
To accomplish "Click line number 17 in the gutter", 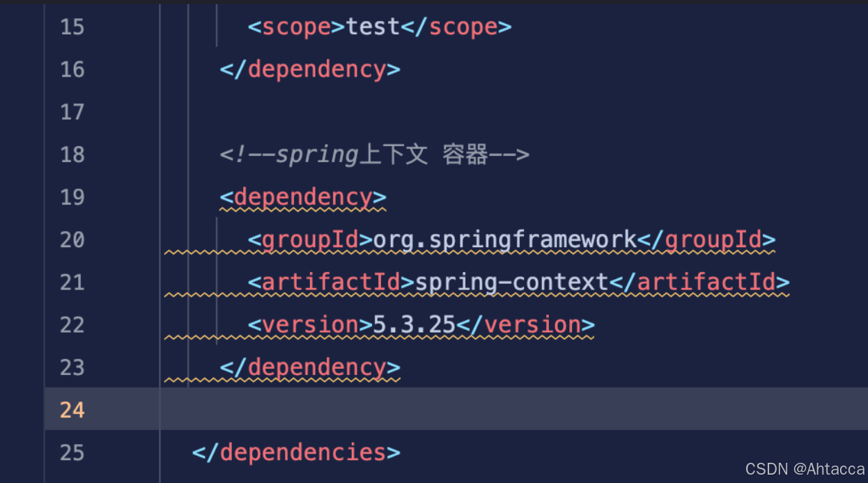I will (72, 112).
